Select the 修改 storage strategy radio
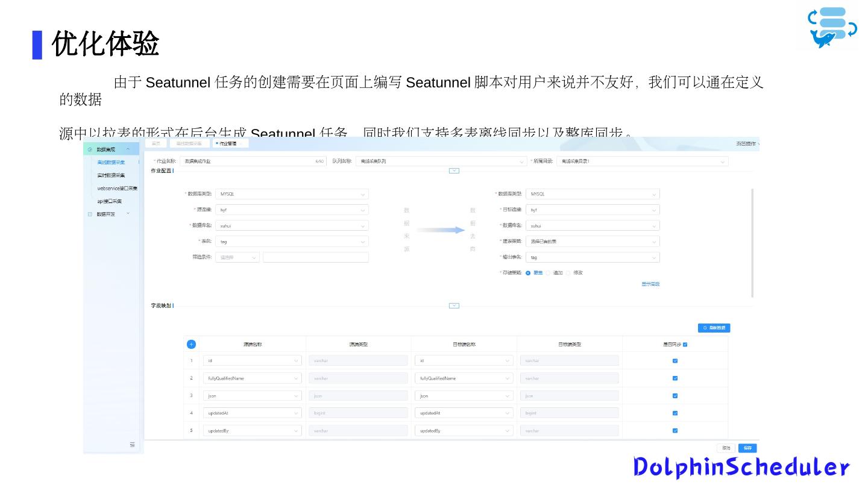This screenshot has width=868, height=488. 568,273
